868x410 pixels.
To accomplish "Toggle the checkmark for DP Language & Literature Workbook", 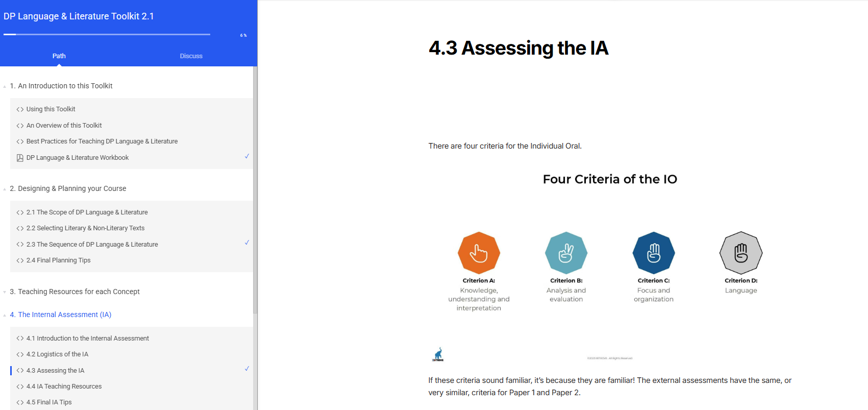I will click(247, 156).
